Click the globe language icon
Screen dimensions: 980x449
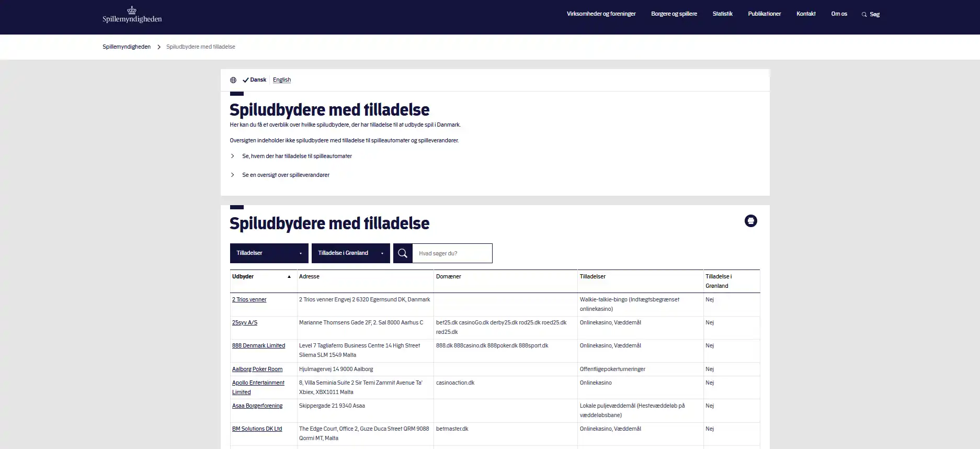coord(233,80)
